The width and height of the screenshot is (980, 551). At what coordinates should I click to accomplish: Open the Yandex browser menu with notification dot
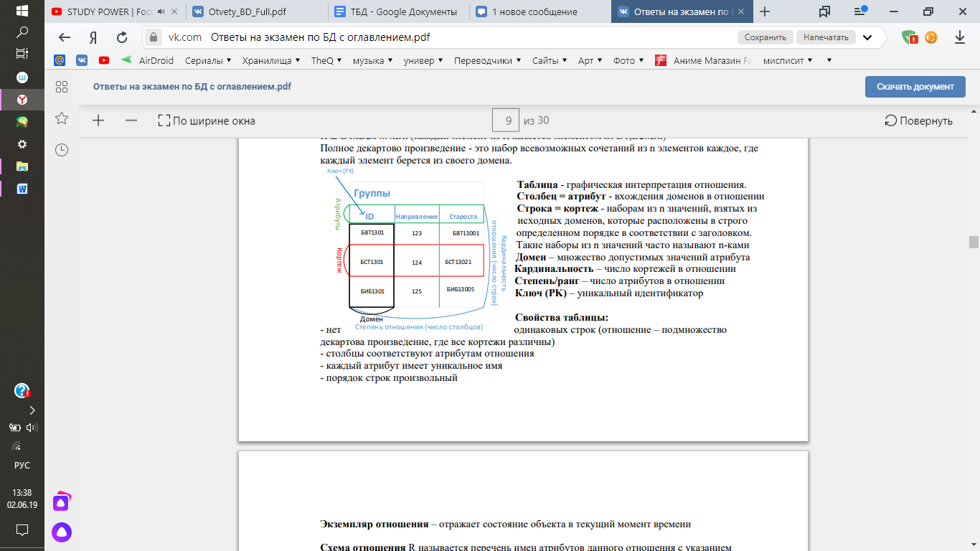pos(860,11)
